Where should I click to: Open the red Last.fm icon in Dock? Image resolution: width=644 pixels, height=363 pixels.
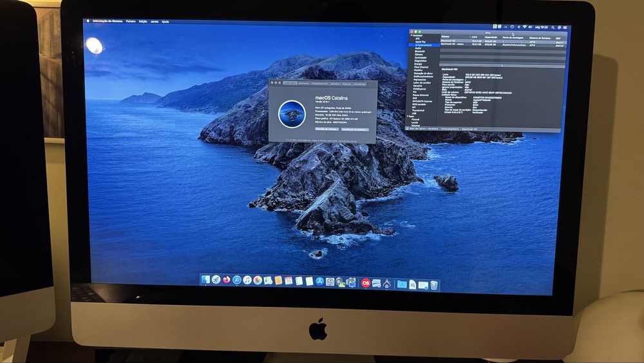point(366,283)
